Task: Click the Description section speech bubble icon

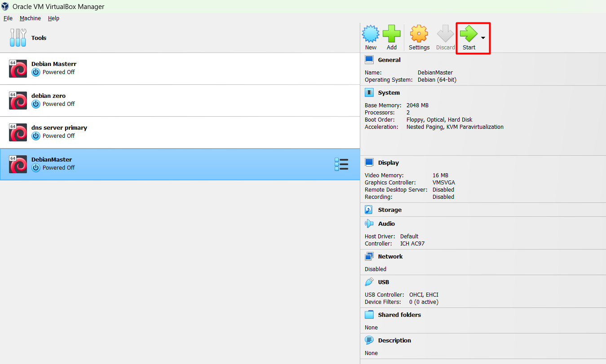Action: (x=369, y=340)
